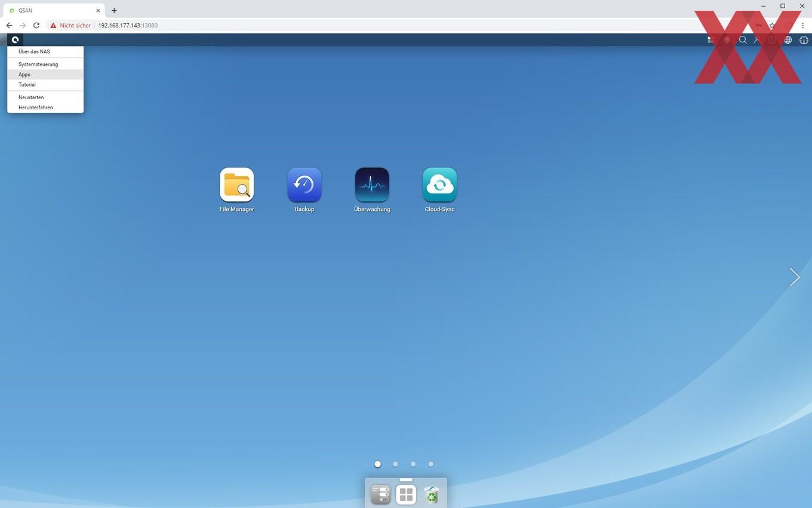
Task: Open the widgets grid icon in top bar
Action: [710, 40]
